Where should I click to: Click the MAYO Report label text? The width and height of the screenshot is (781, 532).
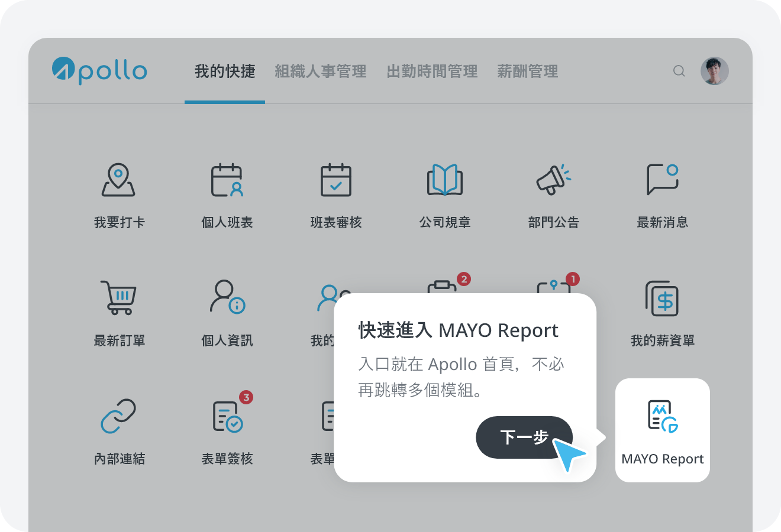click(663, 459)
